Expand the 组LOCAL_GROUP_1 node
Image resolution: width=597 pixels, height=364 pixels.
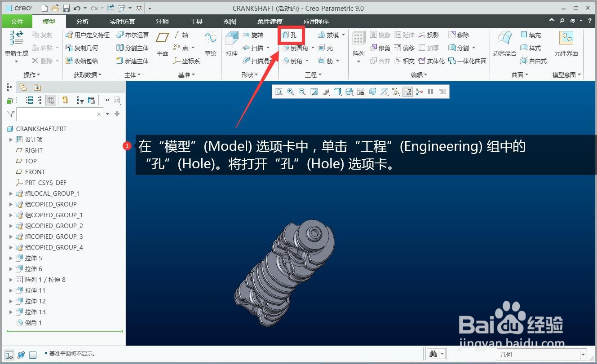11,193
